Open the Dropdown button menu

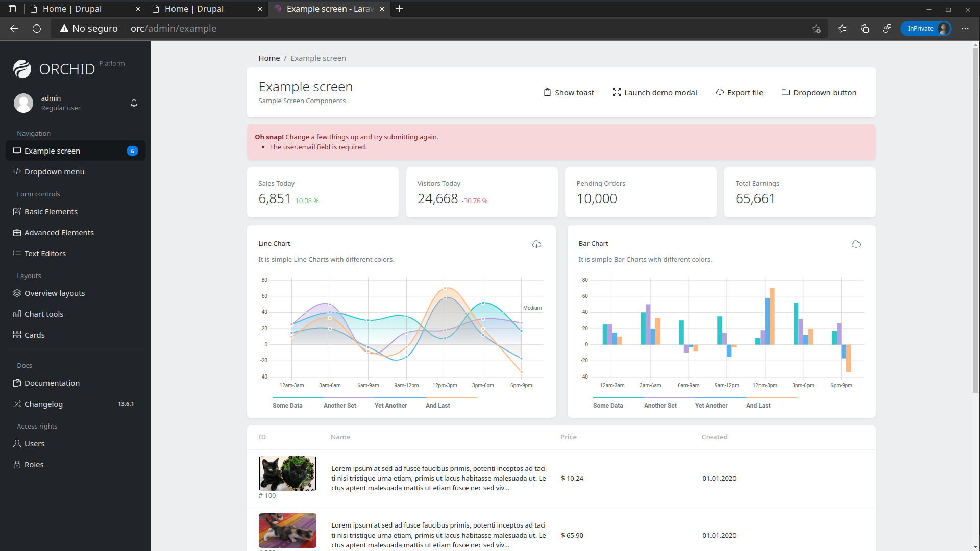(819, 92)
